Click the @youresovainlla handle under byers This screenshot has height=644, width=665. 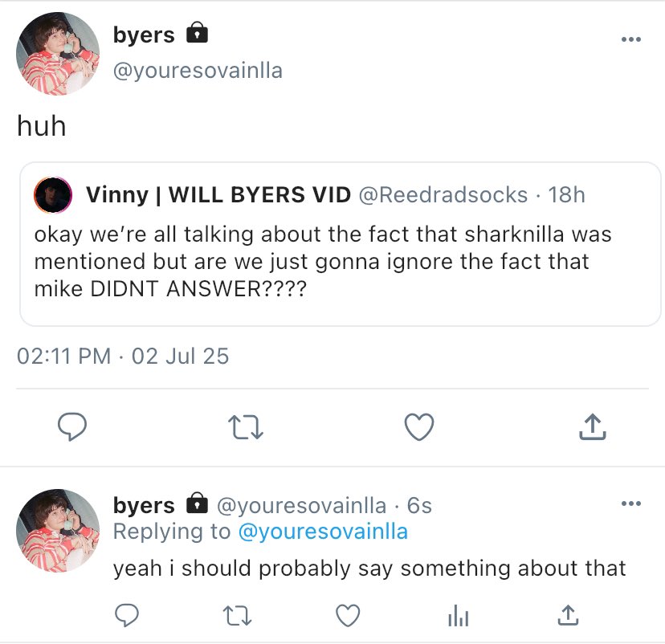click(198, 70)
